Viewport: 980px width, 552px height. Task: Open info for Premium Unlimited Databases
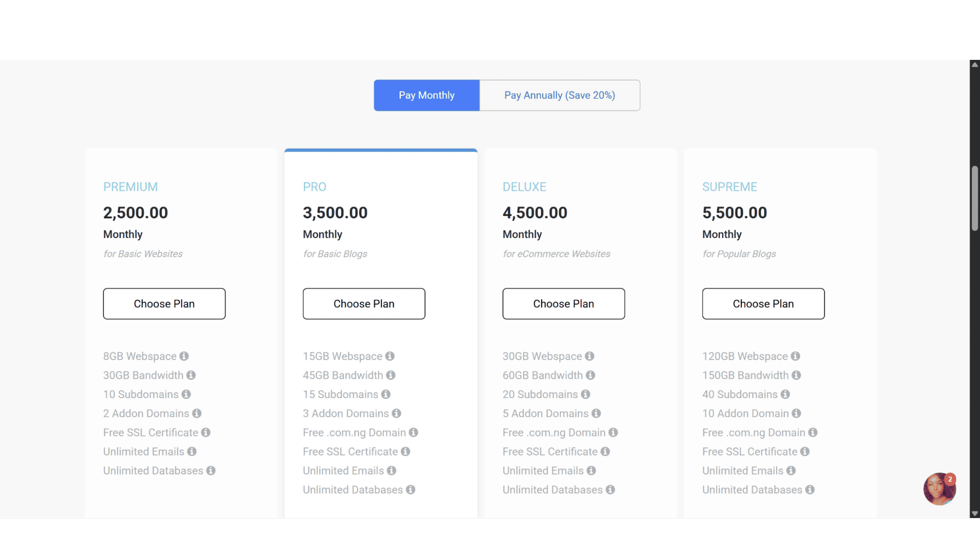pyautogui.click(x=211, y=471)
